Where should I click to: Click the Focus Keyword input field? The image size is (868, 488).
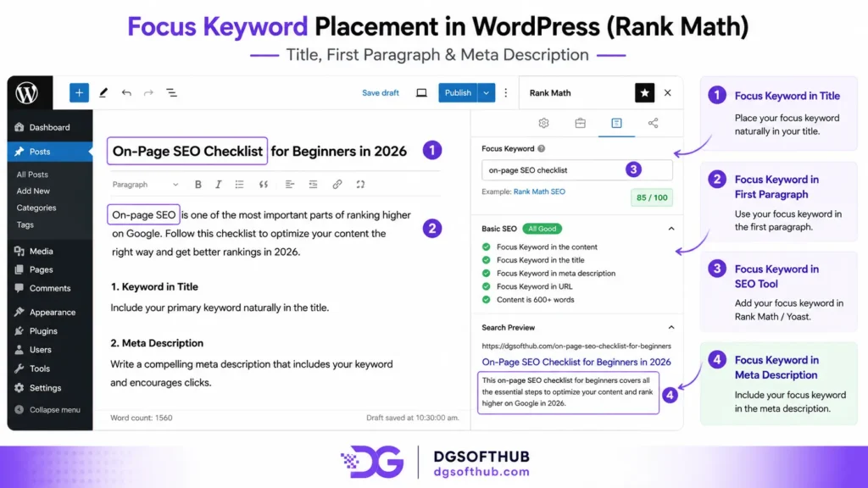pyautogui.click(x=576, y=169)
